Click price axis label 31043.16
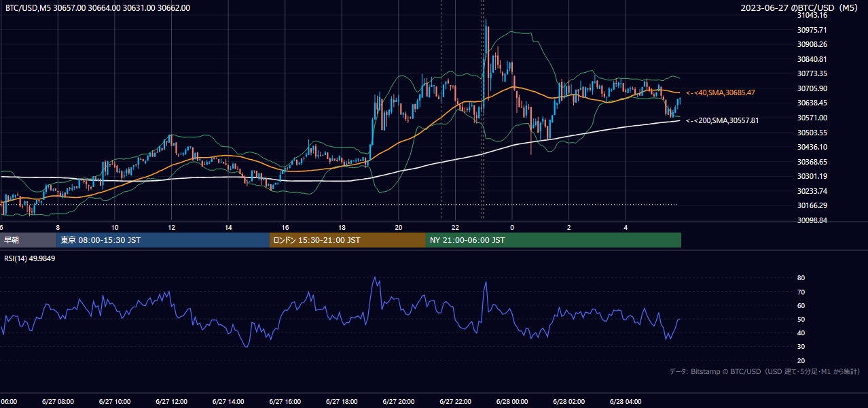 point(812,15)
